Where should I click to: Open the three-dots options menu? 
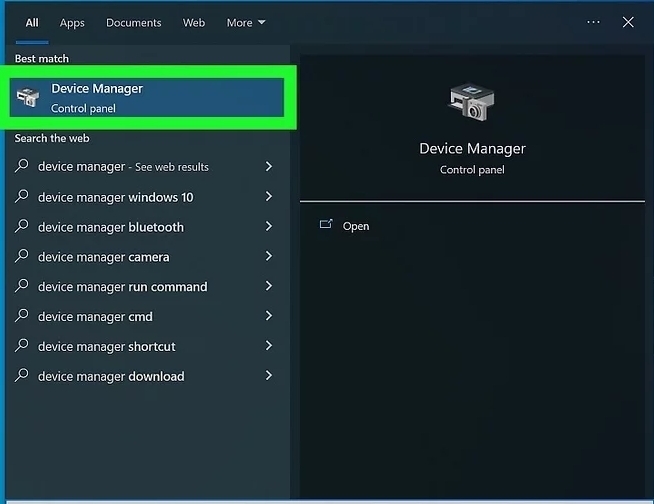pos(593,22)
